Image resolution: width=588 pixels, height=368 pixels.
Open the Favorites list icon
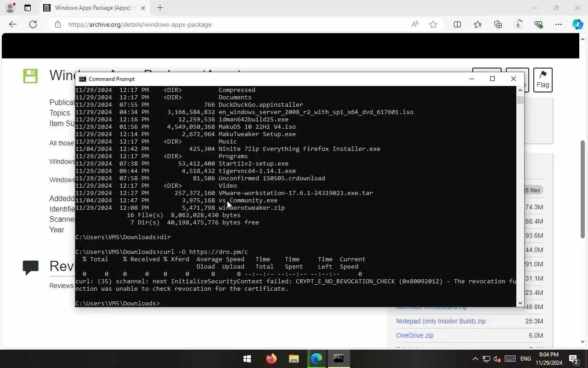coord(478,24)
